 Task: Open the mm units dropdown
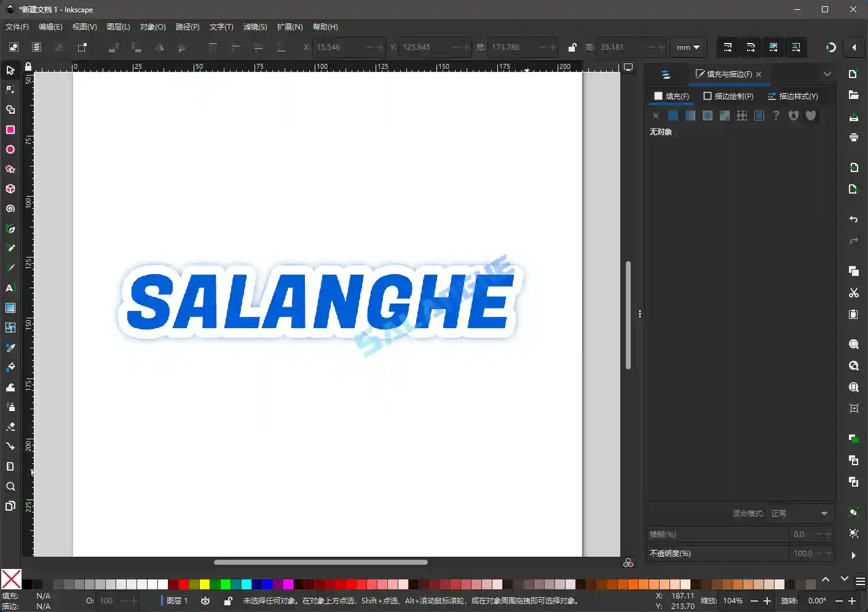point(688,47)
